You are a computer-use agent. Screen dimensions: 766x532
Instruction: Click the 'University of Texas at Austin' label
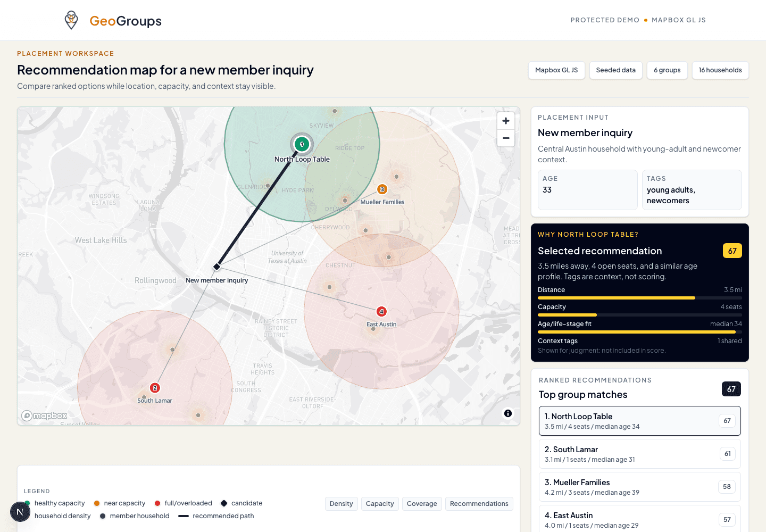click(287, 257)
